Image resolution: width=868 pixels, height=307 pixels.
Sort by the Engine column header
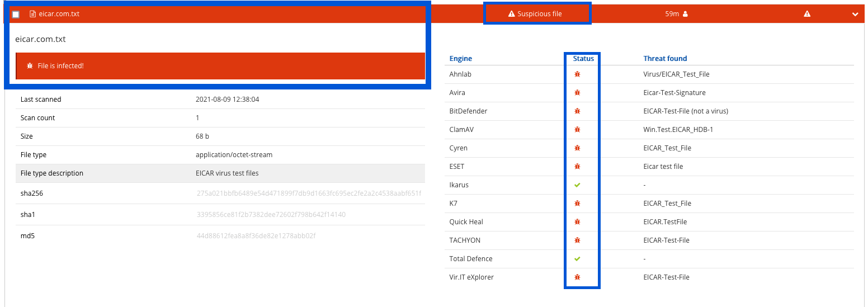tap(460, 59)
